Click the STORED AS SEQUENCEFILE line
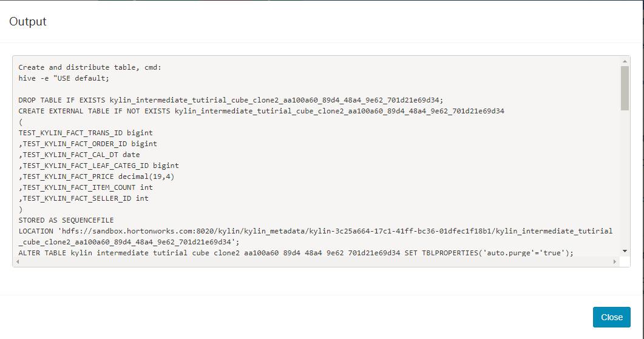The width and height of the screenshot is (644, 339). (x=66, y=220)
